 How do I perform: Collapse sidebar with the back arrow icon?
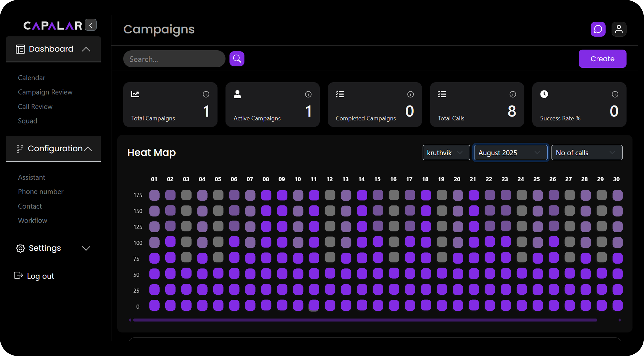pos(91,25)
